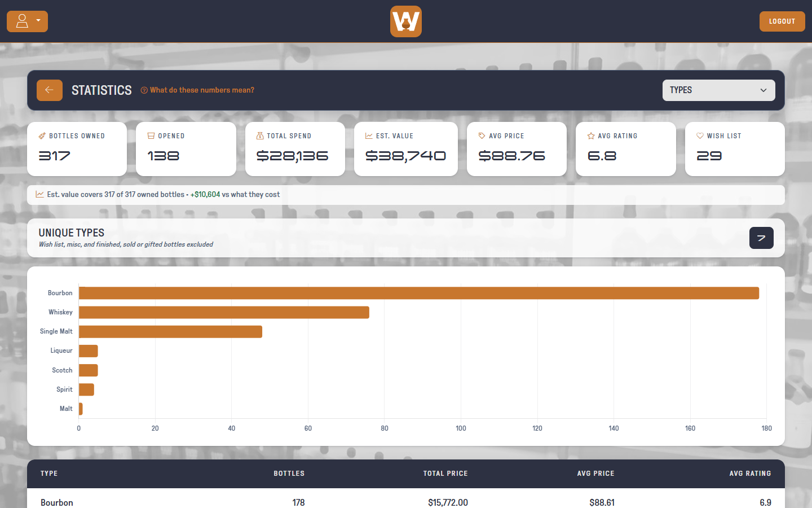The image size is (812, 508).
Task: Click the trend icon in value note
Action: click(40, 194)
